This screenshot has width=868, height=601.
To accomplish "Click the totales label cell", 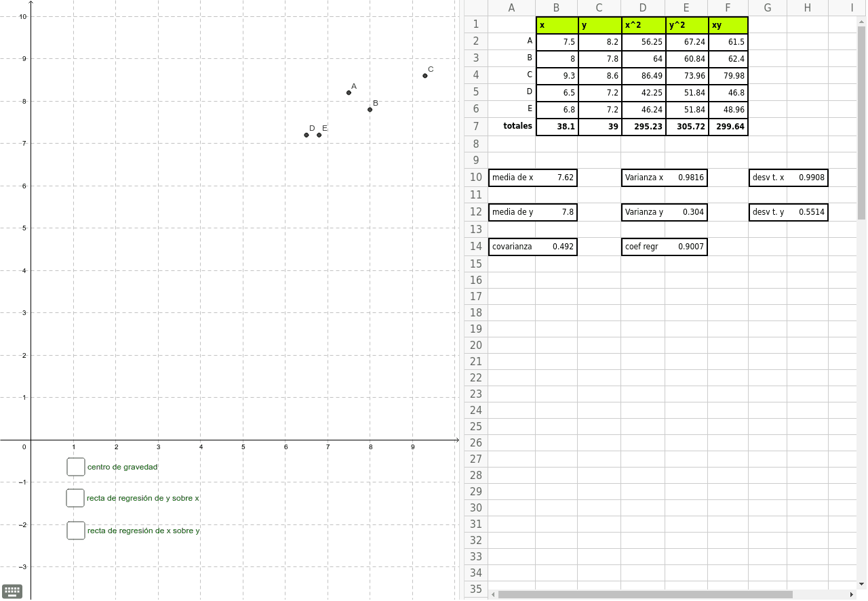I will click(512, 126).
